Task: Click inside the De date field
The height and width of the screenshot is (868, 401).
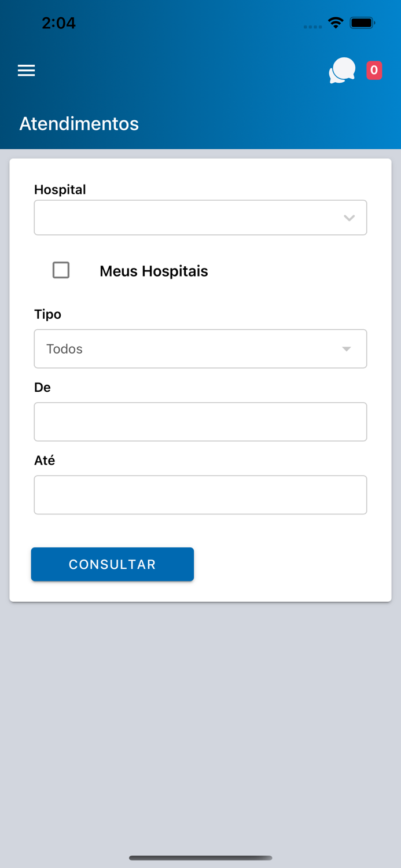Action: click(200, 422)
